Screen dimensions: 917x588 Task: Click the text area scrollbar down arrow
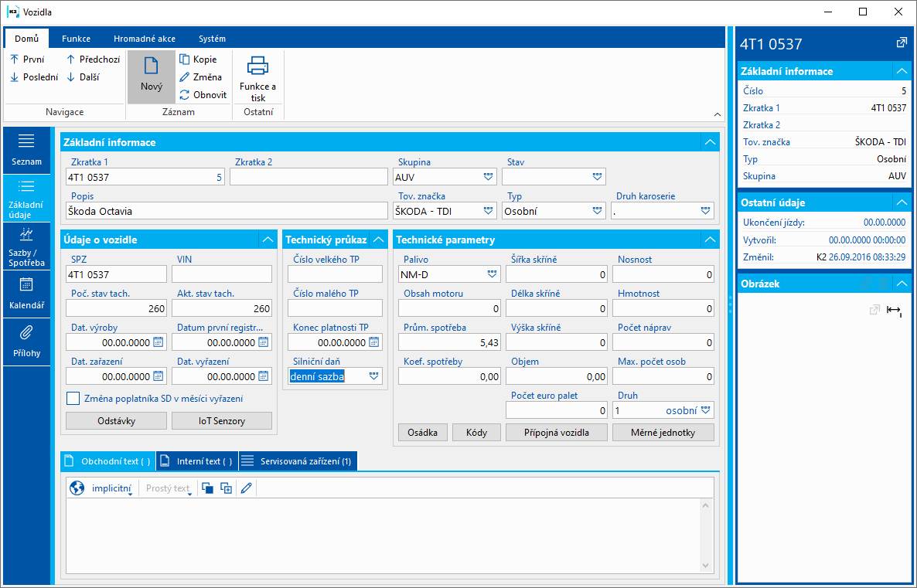[705, 565]
